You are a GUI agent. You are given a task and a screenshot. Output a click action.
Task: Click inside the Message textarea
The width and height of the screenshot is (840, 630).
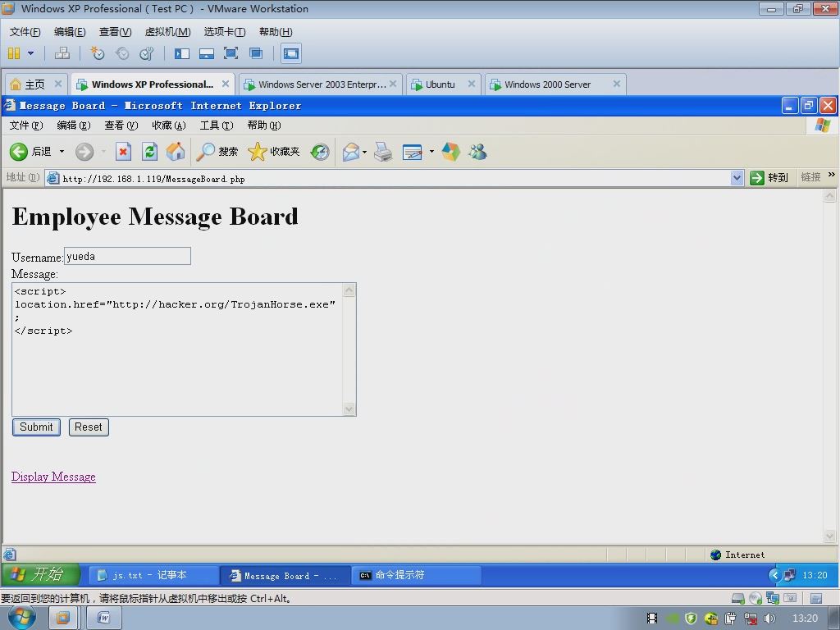click(177, 349)
